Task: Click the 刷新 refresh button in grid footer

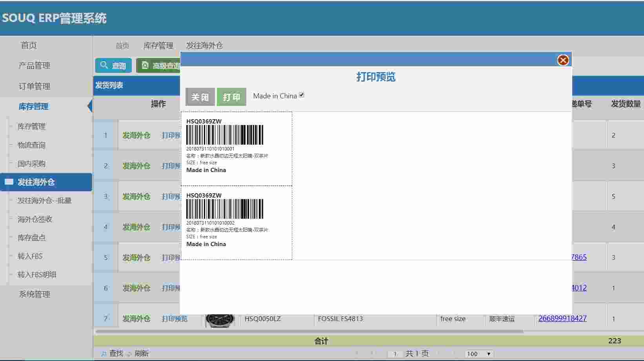Action: coord(138,354)
